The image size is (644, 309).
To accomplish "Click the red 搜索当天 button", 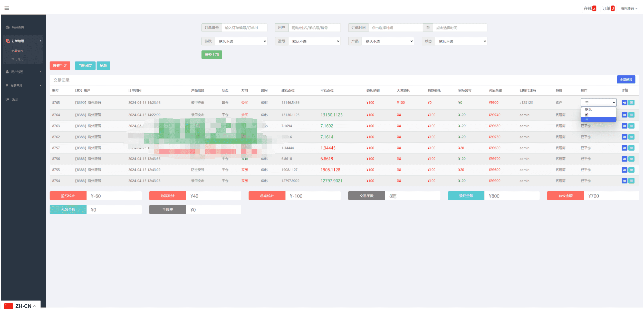I will (60, 66).
